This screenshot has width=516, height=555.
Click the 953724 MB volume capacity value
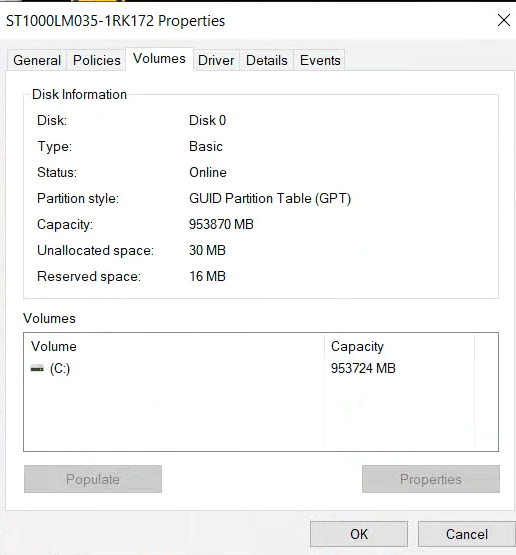(363, 368)
